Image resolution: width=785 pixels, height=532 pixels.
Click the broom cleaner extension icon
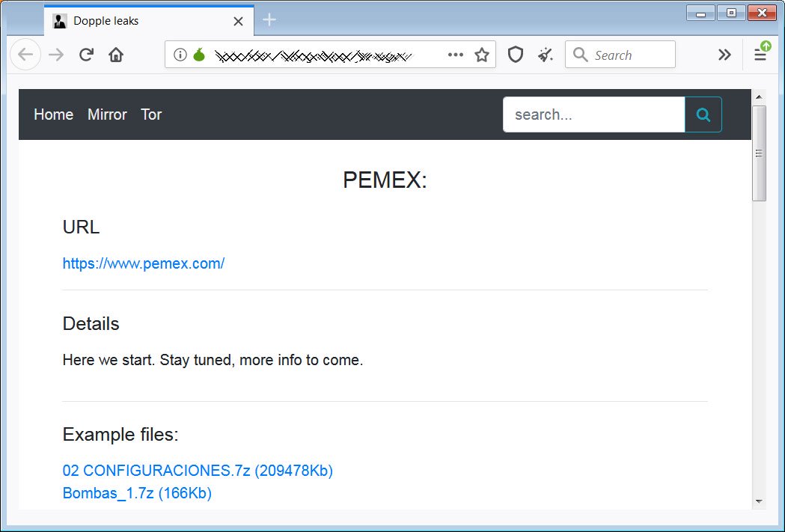tap(546, 55)
